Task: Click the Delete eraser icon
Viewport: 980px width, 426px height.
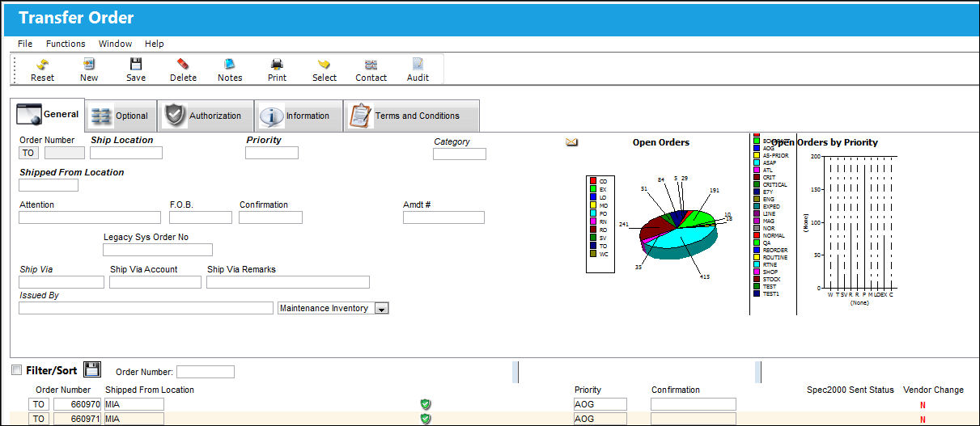Action: tap(183, 64)
